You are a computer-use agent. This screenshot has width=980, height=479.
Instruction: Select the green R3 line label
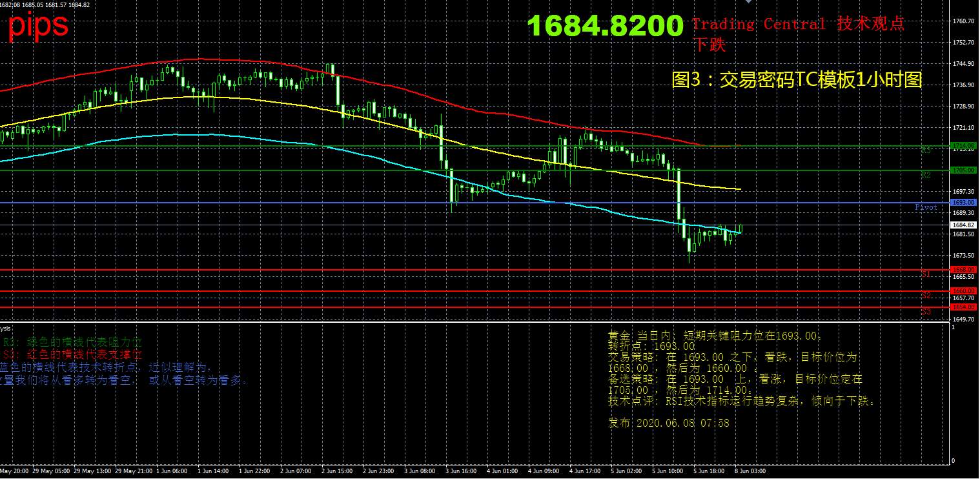click(926, 150)
